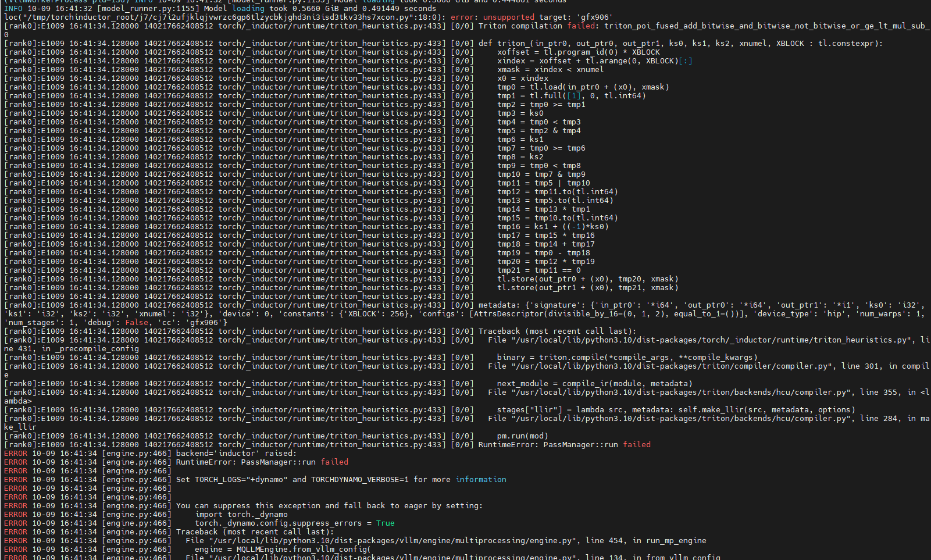This screenshot has height=560, width=931.
Task: Click 'tmp0 = tl.load(in_ptr0 + (x0), xmask)'
Action: click(x=583, y=87)
